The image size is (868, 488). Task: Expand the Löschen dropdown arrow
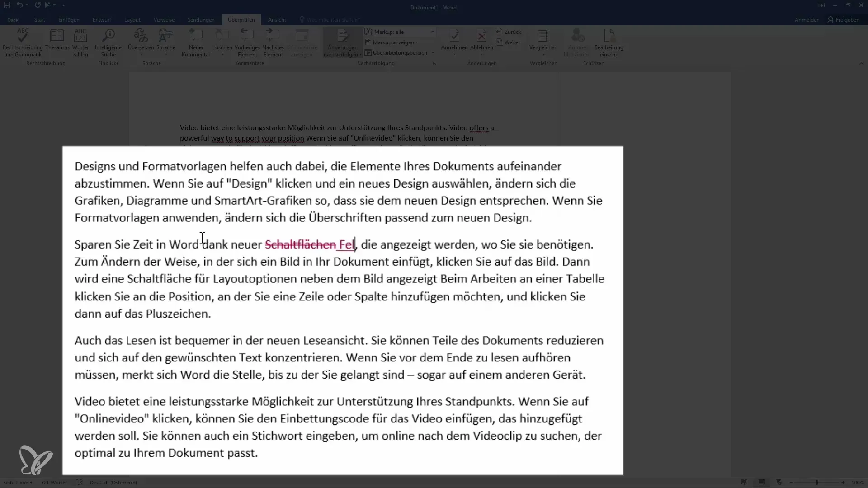(x=222, y=55)
